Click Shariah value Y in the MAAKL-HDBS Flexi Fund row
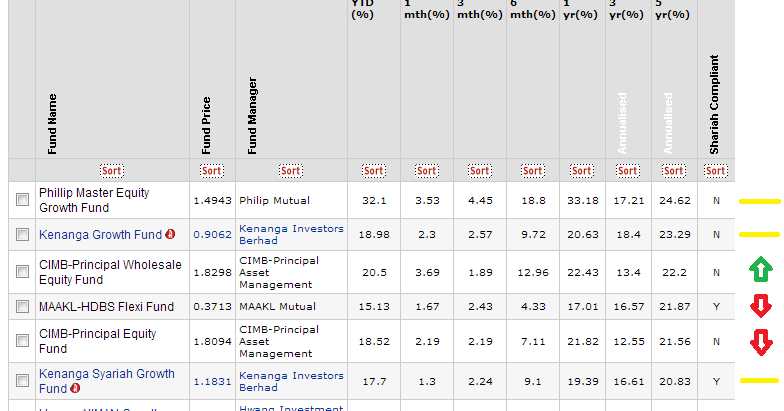Image resolution: width=784 pixels, height=411 pixels. [x=716, y=306]
